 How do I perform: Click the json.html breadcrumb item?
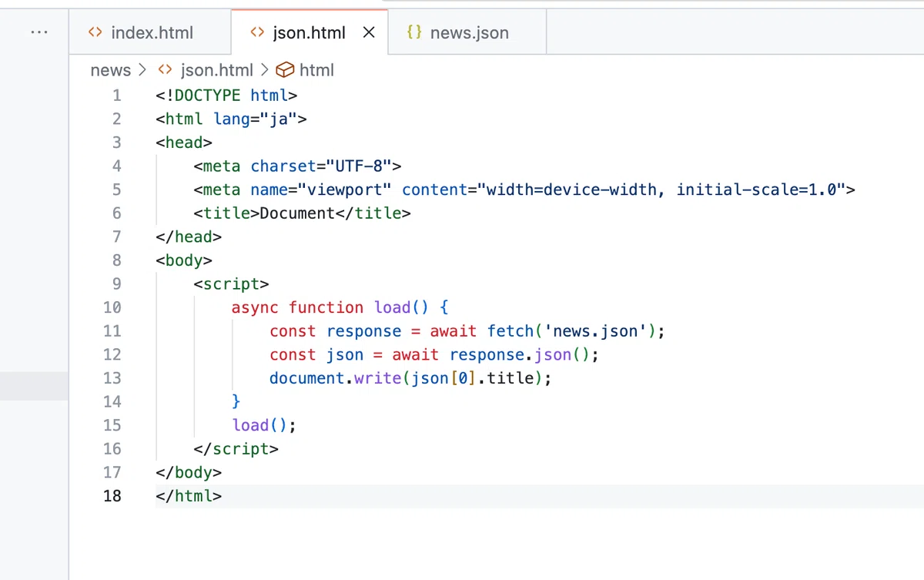(216, 70)
